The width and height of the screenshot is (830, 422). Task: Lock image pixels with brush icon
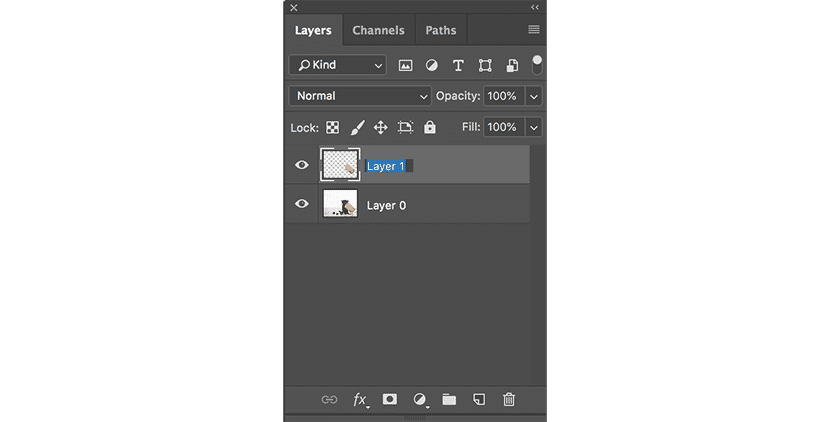[x=356, y=127]
